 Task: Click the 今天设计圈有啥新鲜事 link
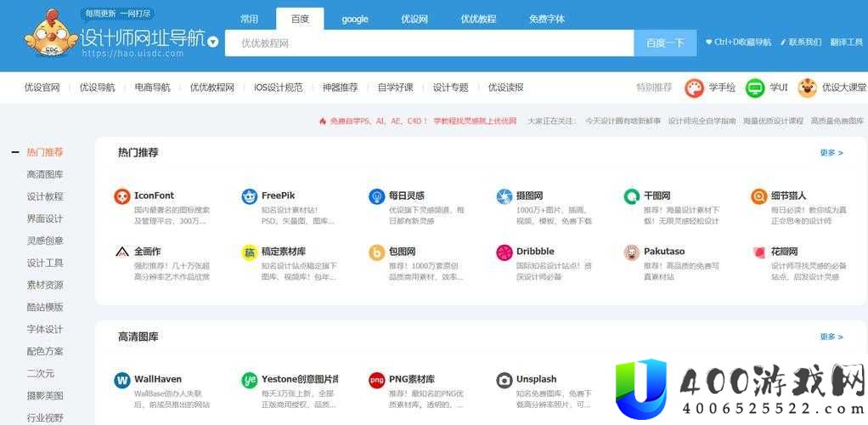pos(623,121)
